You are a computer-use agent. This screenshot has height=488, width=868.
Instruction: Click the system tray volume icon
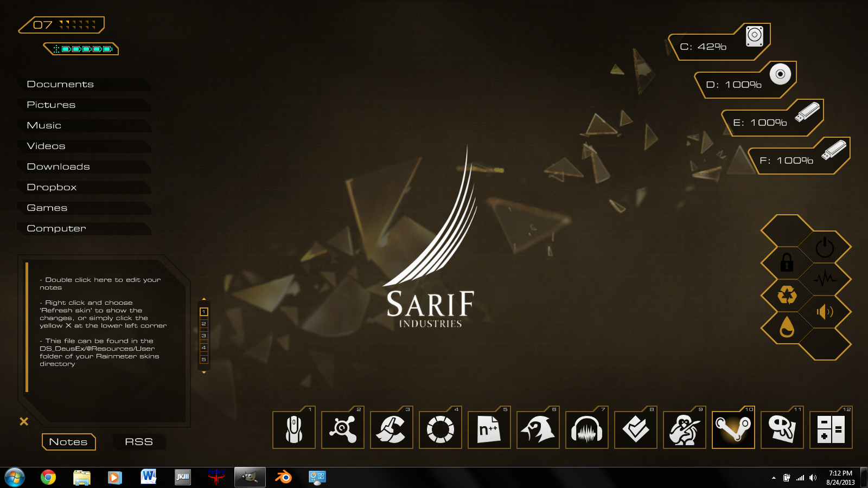click(813, 478)
